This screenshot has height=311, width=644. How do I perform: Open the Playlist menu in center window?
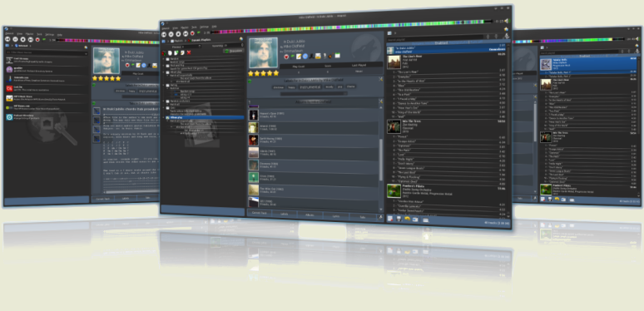(x=184, y=27)
